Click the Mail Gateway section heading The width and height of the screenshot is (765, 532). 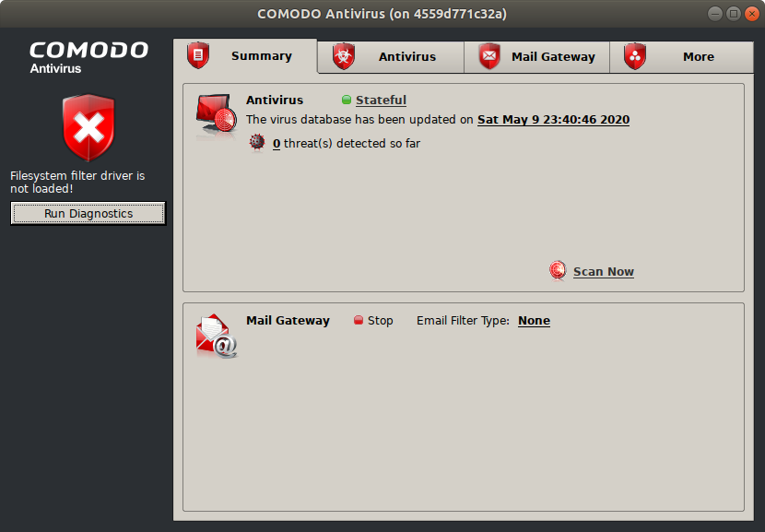288,321
